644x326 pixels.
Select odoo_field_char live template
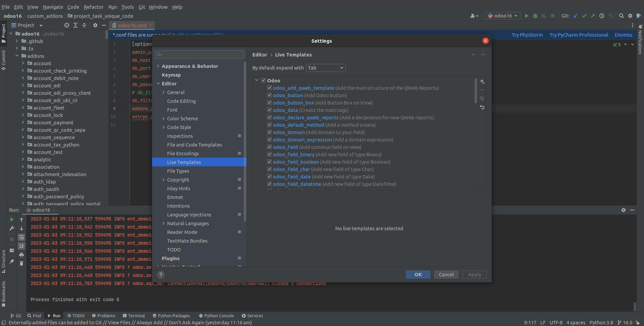point(291,169)
